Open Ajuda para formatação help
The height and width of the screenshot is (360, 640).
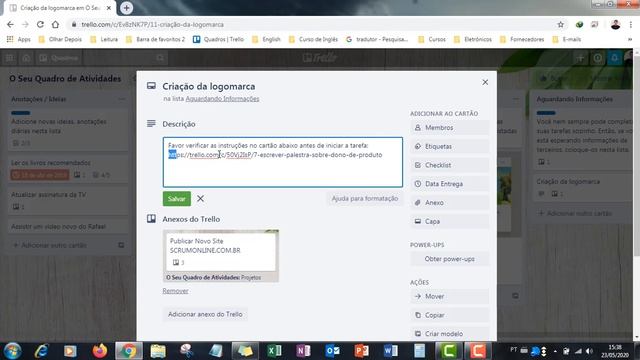point(364,198)
